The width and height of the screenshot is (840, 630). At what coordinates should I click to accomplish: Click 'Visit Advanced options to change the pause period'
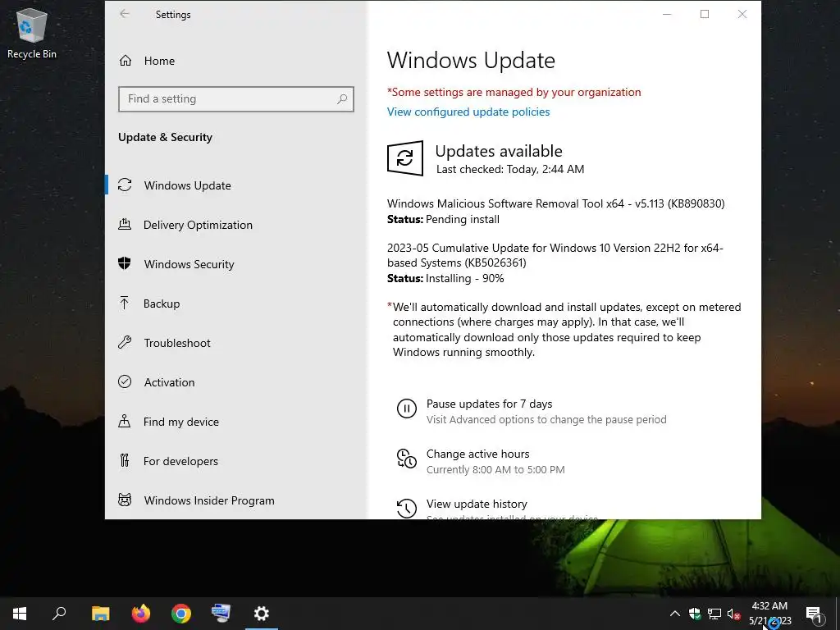546,419
